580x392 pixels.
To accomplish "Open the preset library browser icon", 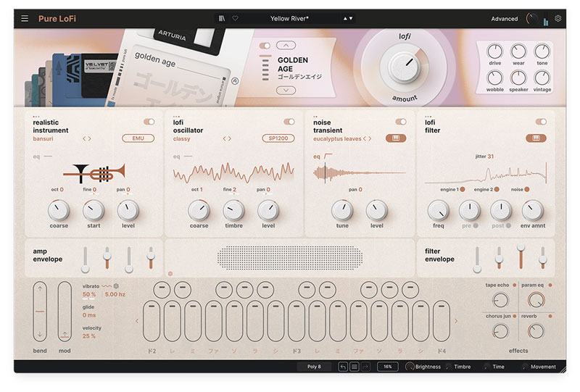I will 223,18.
